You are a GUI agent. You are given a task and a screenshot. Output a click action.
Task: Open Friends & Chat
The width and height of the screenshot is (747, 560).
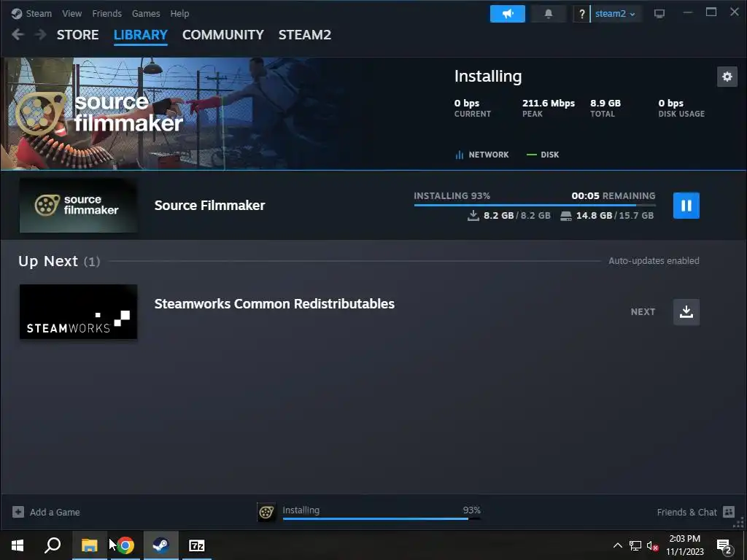tap(695, 512)
